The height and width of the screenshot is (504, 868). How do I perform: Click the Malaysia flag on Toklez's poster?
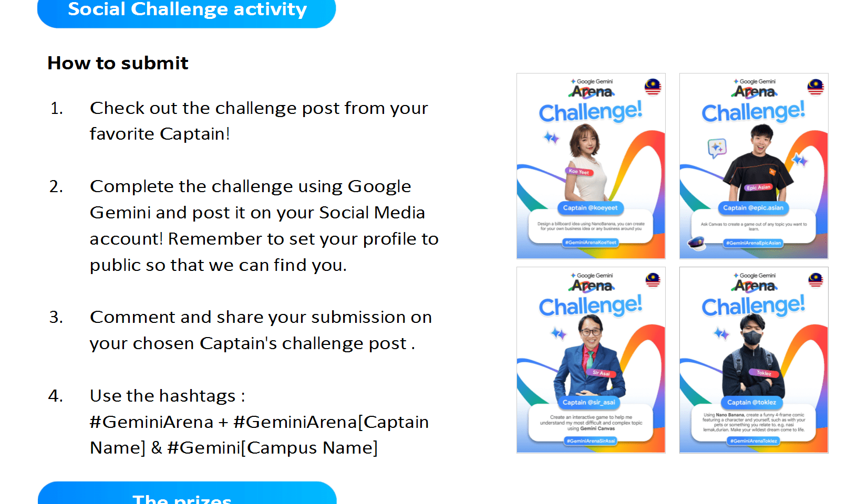(815, 280)
